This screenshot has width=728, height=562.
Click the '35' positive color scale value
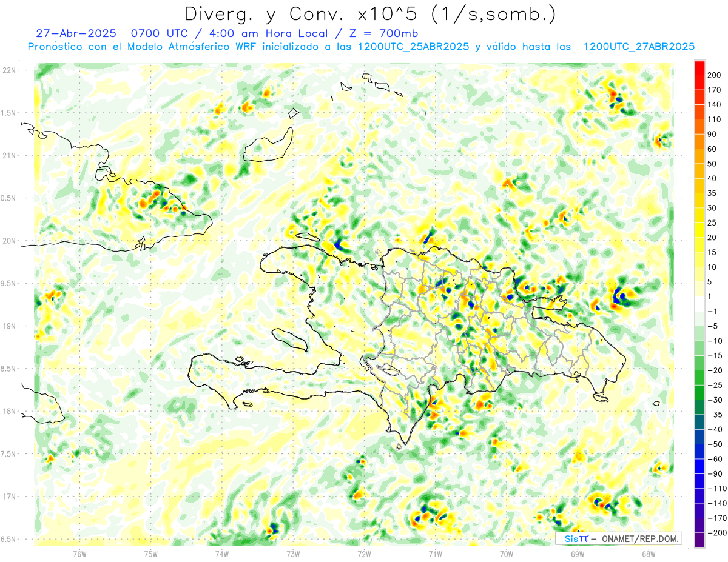click(713, 193)
